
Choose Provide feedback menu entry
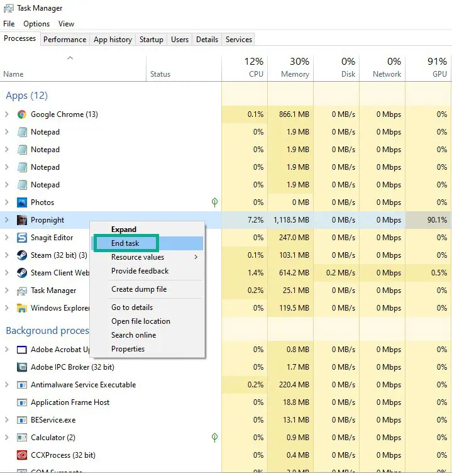[147, 271]
